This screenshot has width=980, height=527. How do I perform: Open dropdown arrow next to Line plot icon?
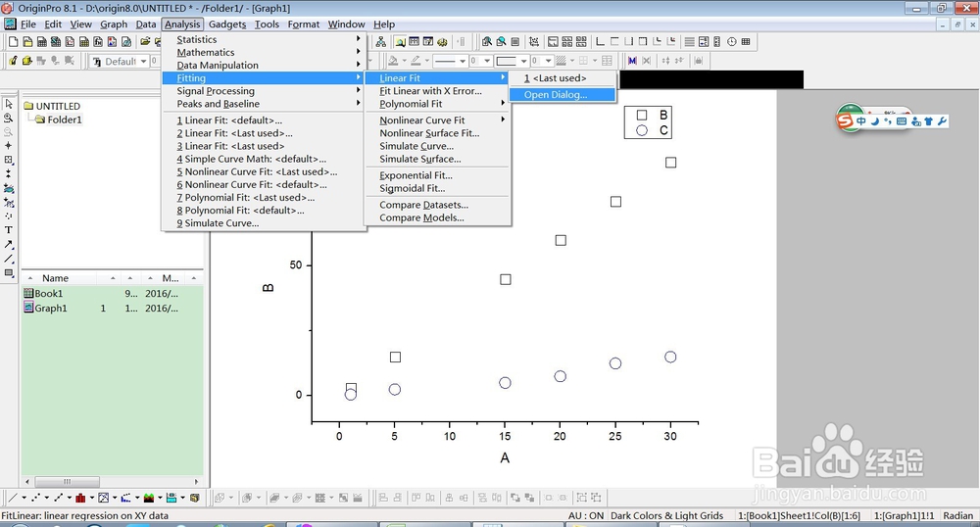tap(24, 498)
